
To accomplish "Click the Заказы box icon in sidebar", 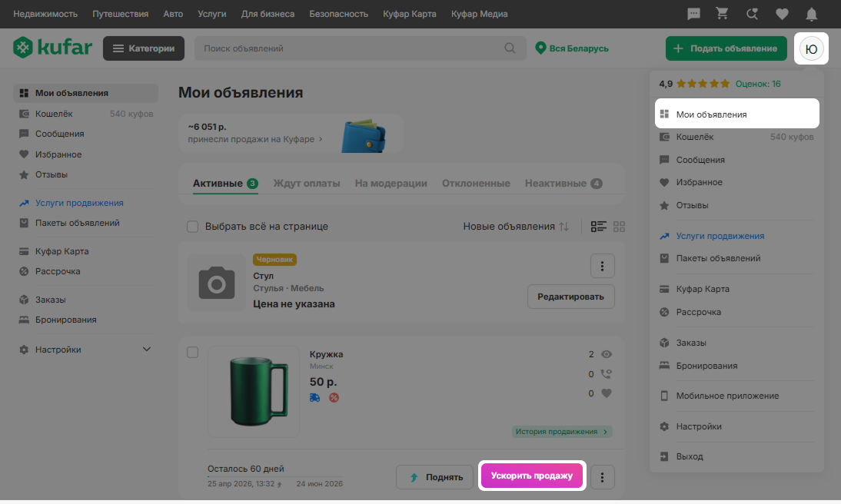I will click(x=24, y=300).
